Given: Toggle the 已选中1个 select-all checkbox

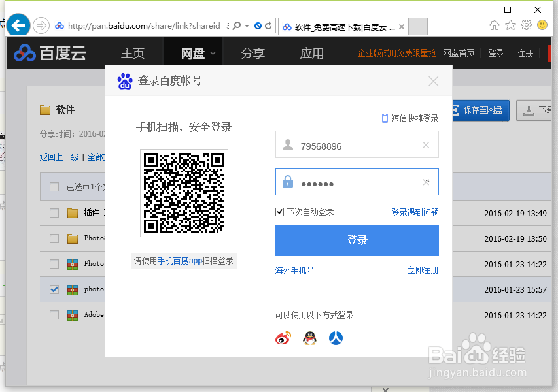Looking at the screenshot, I should (x=54, y=187).
